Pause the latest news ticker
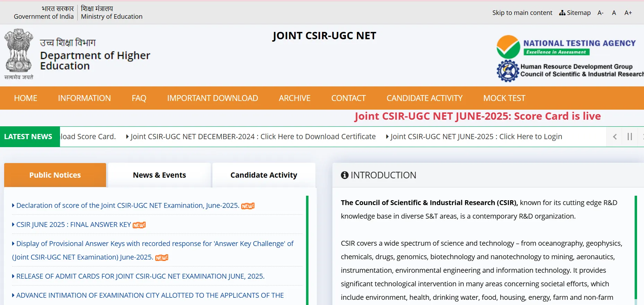This screenshot has height=305, width=644. [630, 137]
